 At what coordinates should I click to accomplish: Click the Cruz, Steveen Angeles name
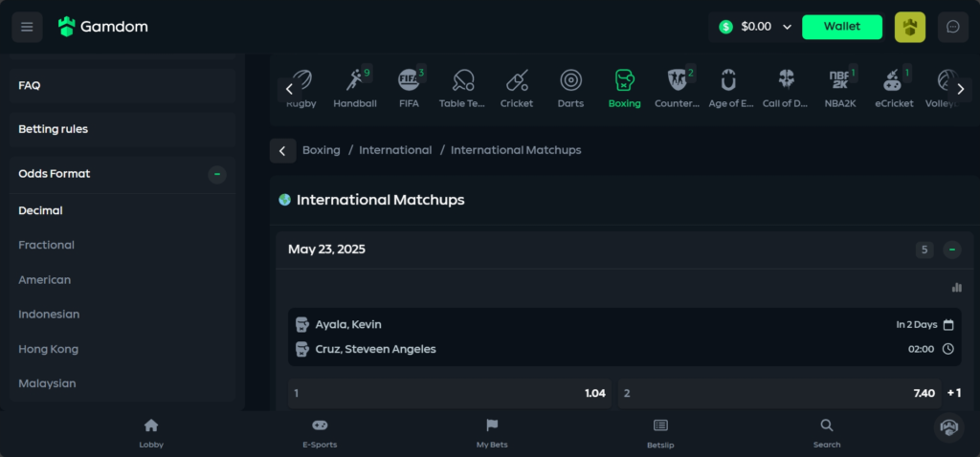click(375, 349)
